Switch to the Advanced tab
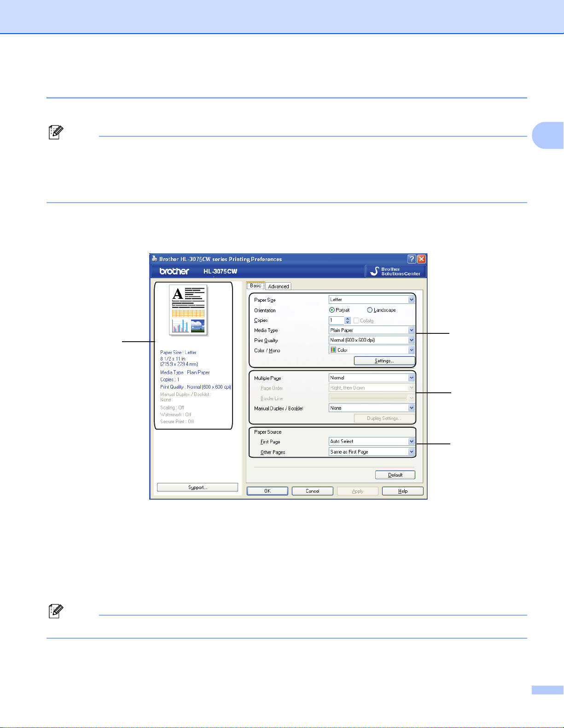The image size is (564, 728). click(279, 286)
